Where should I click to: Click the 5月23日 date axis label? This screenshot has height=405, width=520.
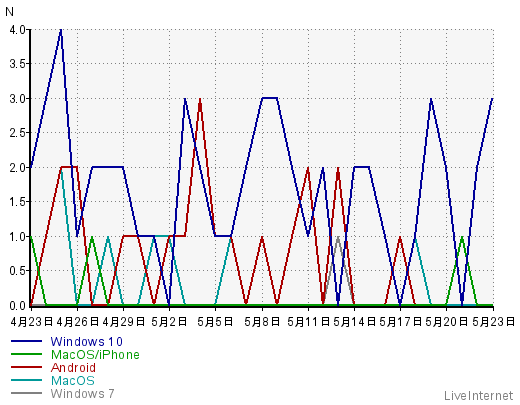494,322
